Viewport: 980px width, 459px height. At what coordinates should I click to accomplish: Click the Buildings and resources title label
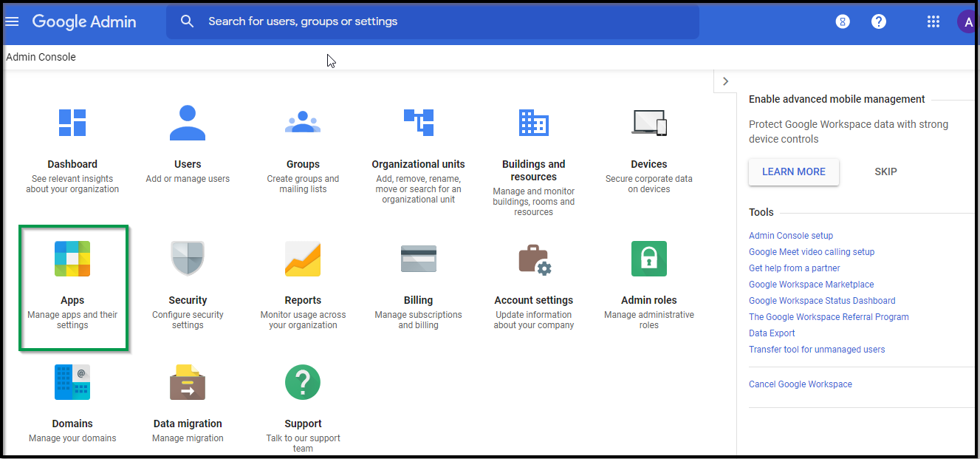[533, 170]
